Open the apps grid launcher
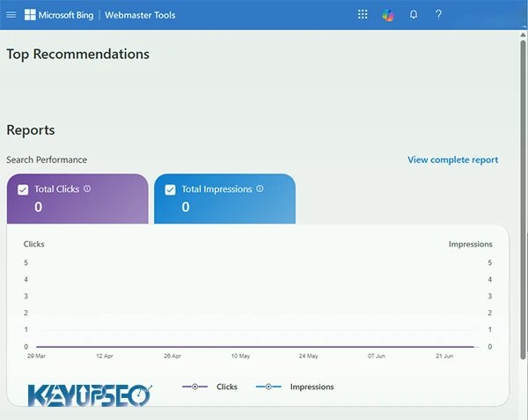This screenshot has height=420, width=528. [363, 14]
